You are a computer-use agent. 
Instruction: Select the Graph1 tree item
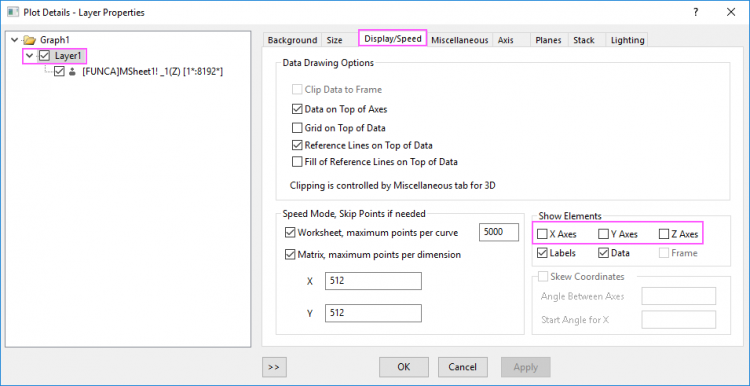click(55, 40)
